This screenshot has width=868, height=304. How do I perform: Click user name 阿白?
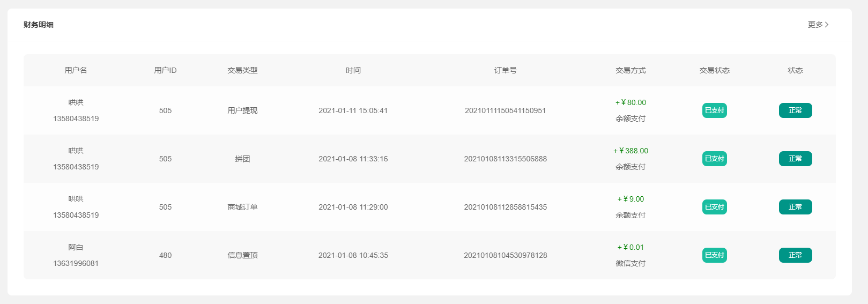[x=76, y=247]
